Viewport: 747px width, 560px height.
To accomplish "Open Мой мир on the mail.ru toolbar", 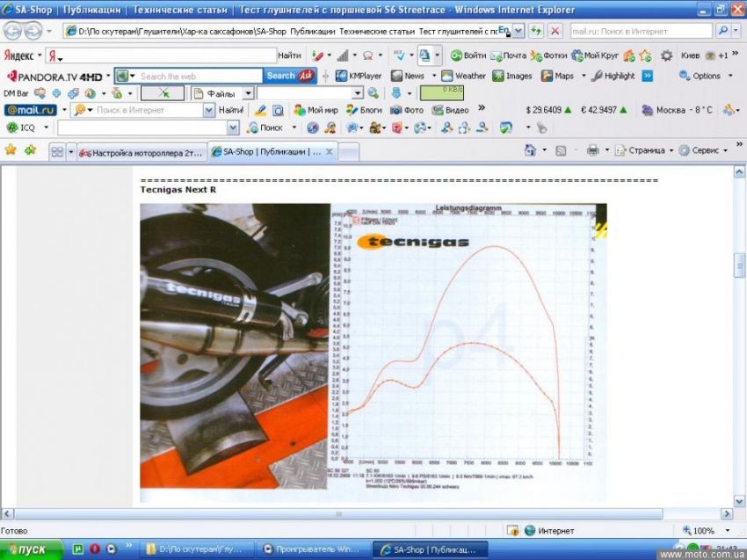I will (316, 110).
